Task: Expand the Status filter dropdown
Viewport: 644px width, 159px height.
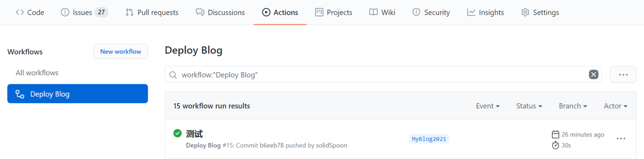Action: coord(529,106)
